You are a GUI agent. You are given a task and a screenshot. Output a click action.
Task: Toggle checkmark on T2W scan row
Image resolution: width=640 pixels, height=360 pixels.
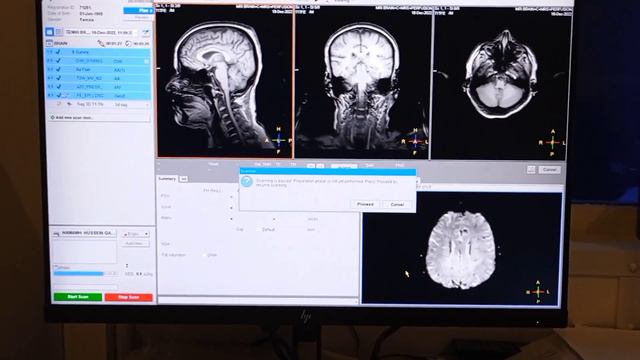click(58, 78)
